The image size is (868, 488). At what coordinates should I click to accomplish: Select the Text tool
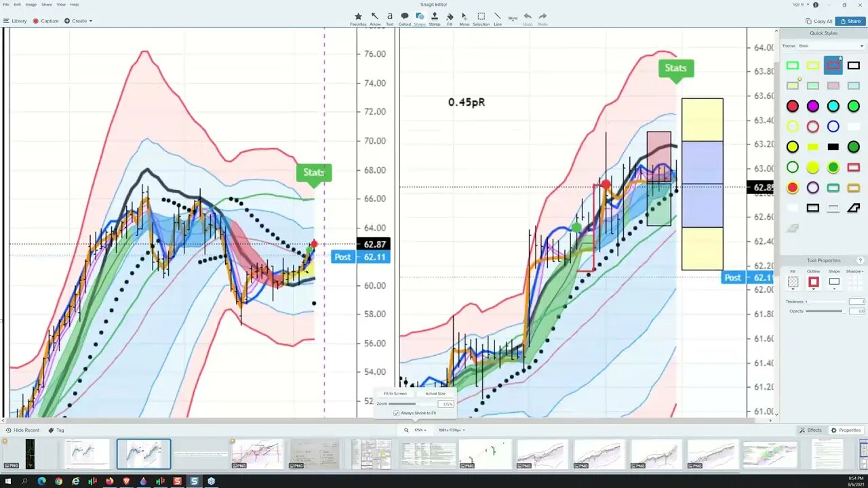390,18
